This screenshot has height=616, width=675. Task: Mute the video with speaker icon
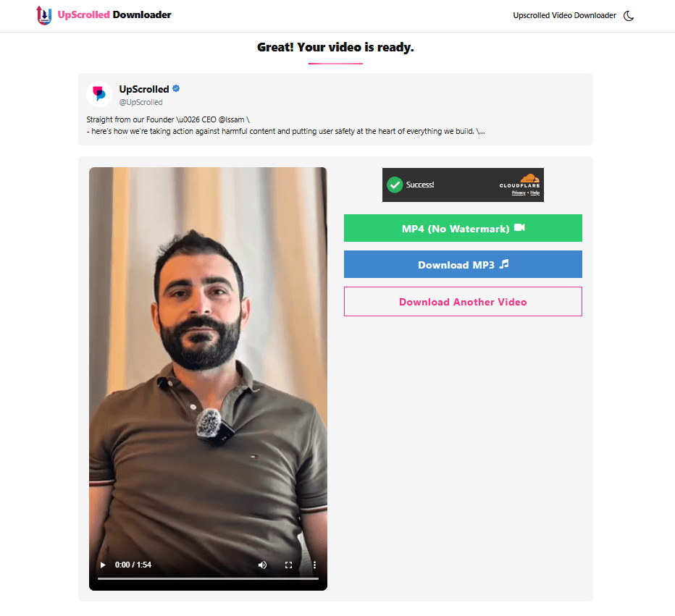coord(262,565)
